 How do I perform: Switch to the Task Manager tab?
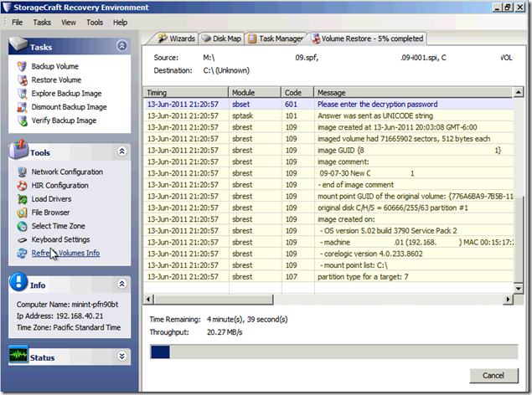click(275, 38)
